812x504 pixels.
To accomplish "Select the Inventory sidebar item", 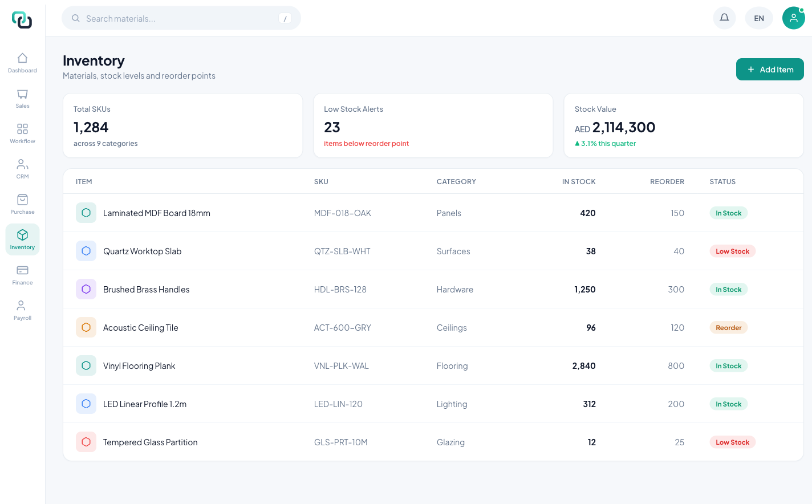I will click(22, 239).
